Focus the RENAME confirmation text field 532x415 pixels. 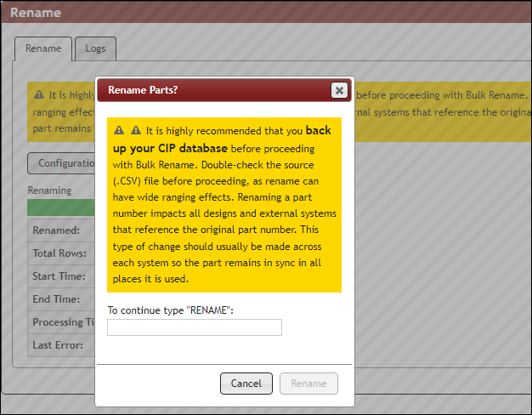(x=195, y=327)
